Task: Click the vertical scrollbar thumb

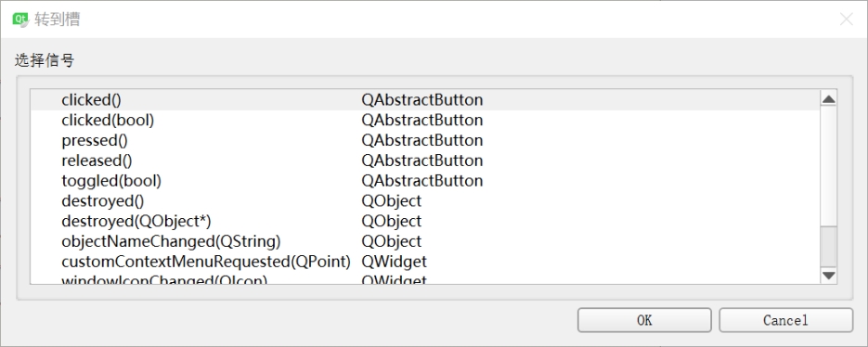Action: 828,246
